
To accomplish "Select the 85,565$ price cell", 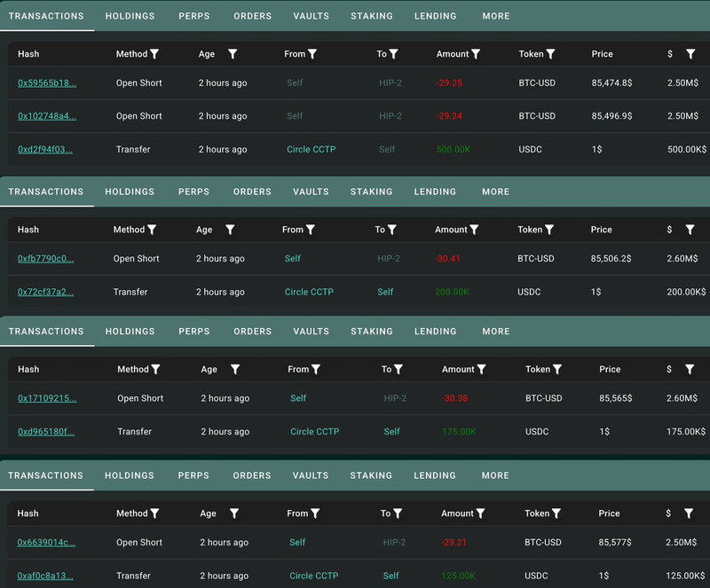I will (x=616, y=398).
